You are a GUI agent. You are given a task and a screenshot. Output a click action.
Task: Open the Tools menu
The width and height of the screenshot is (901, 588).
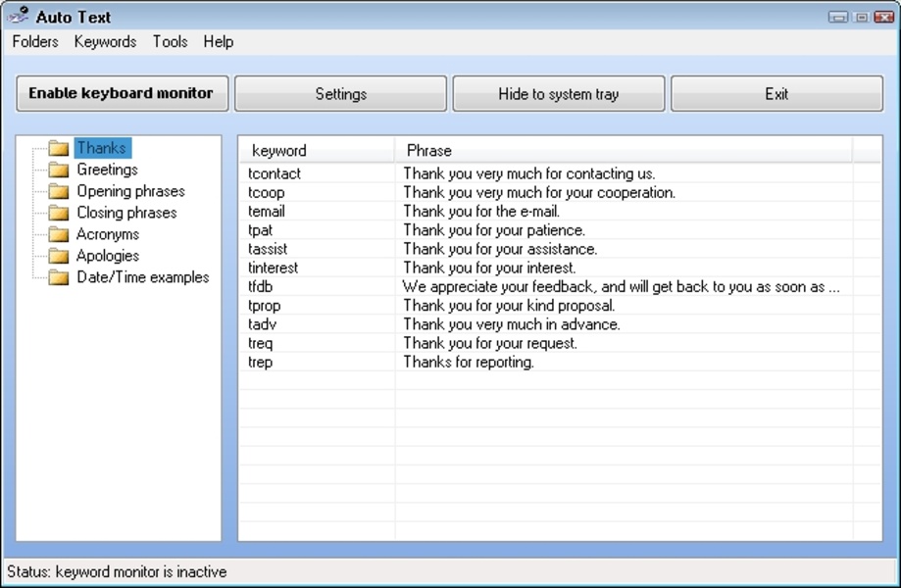(x=170, y=42)
